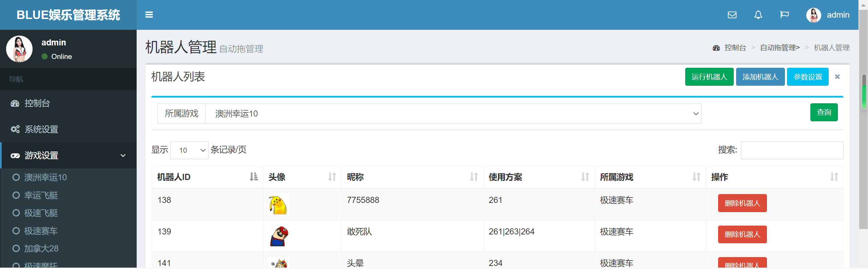Toggle the sidebar hamburger menu

click(x=149, y=15)
